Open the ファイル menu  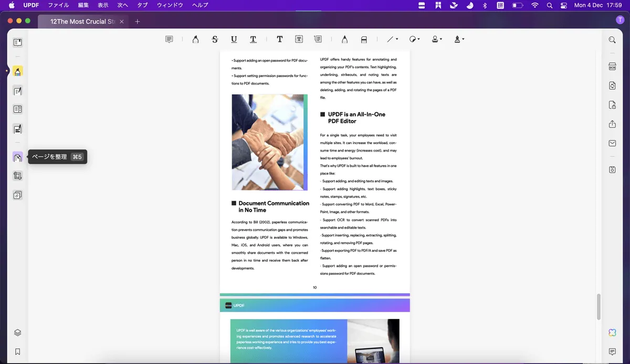(58, 5)
